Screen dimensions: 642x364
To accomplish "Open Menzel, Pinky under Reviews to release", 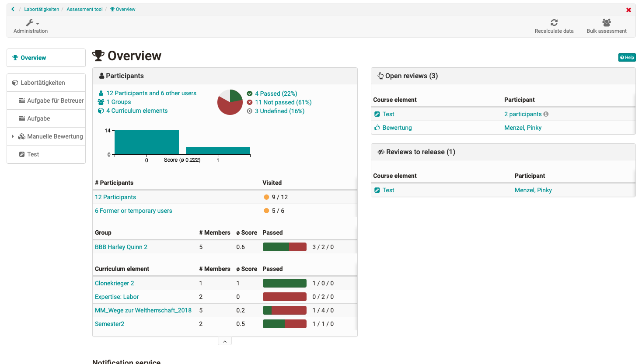I will pos(533,190).
